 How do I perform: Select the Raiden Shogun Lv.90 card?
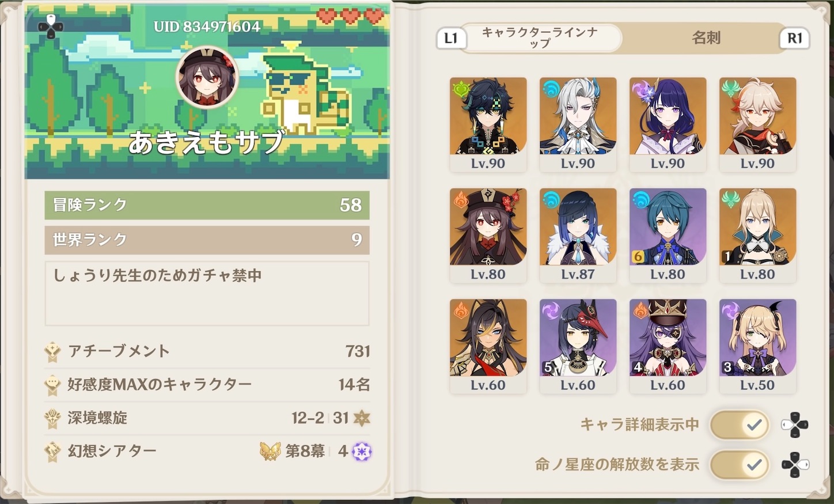pos(668,124)
